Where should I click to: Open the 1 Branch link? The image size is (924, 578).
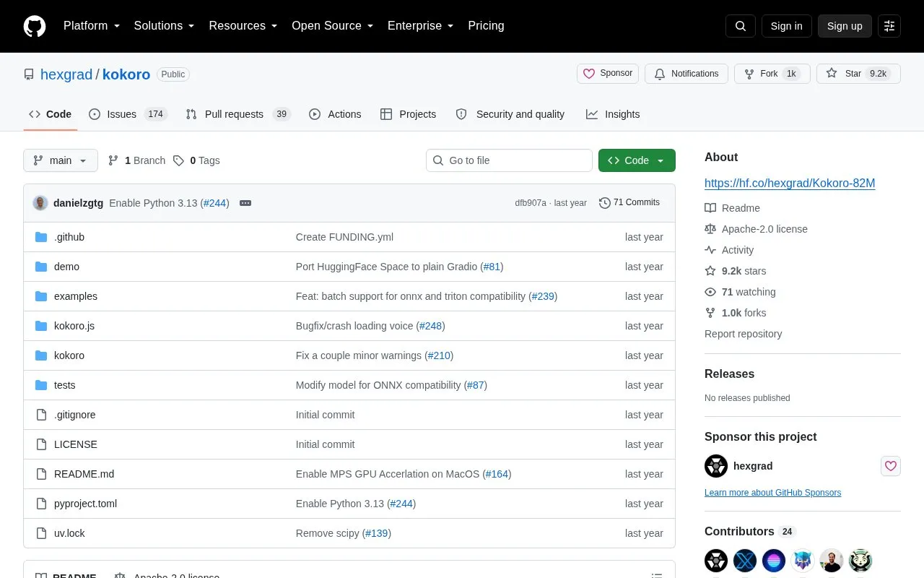(137, 160)
